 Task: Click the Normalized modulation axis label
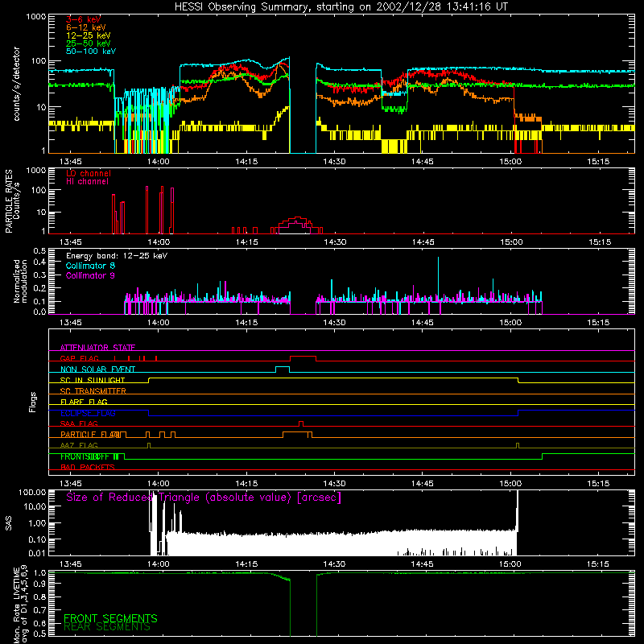tap(20, 281)
